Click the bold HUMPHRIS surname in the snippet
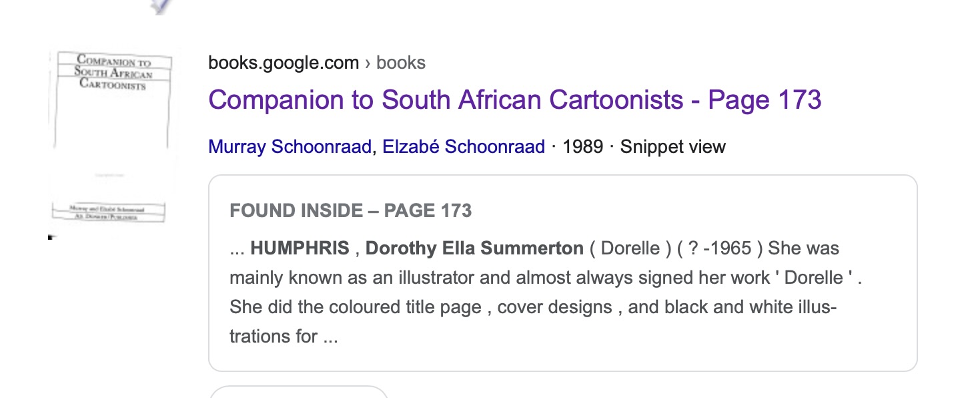The image size is (980, 398). [300, 248]
